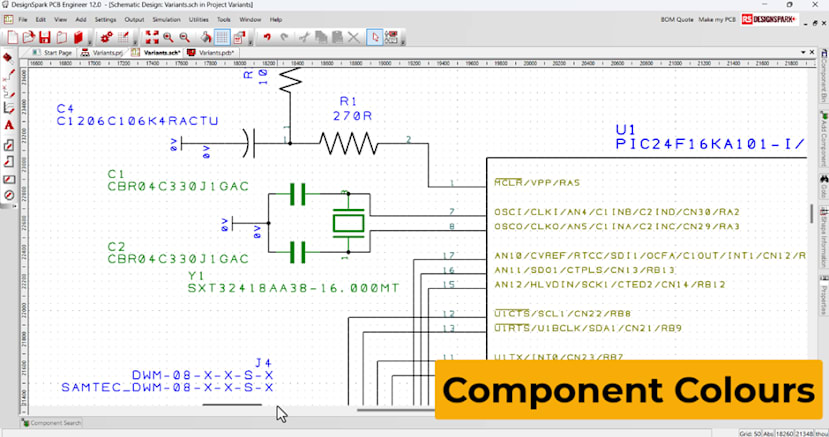Screen dimensions: 829x437
Task: Select the Add Shape polygon tool
Action: pyautogui.click(x=8, y=145)
